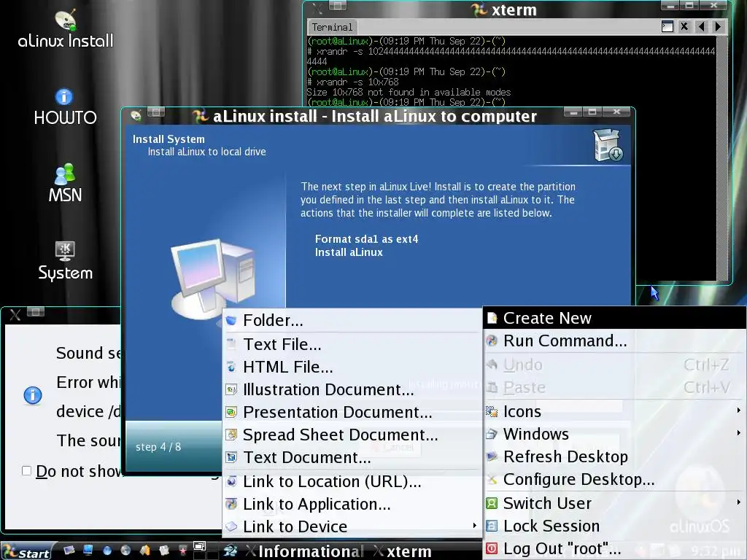Image resolution: width=747 pixels, height=560 pixels.
Task: Close the terminal tab with X icon
Action: 684,27
